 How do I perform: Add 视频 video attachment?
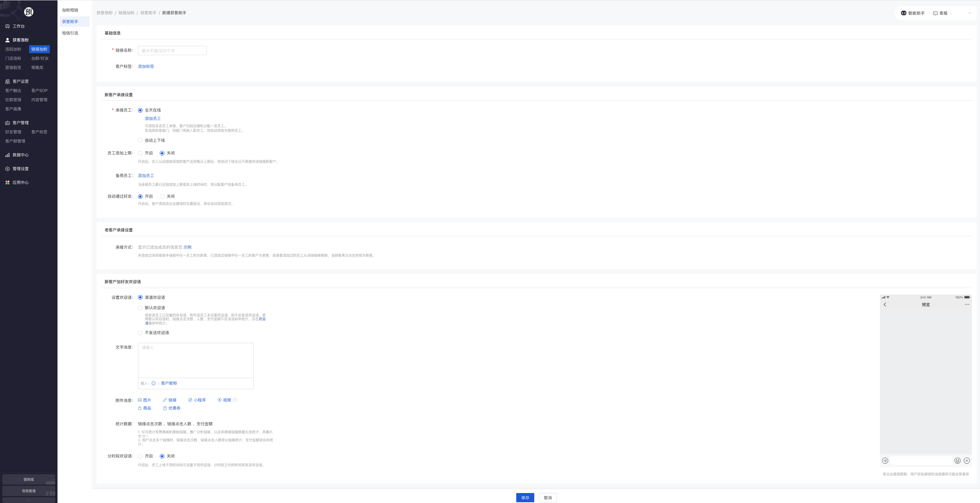(x=224, y=400)
